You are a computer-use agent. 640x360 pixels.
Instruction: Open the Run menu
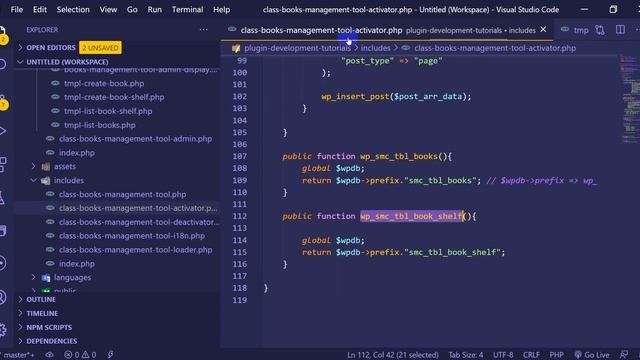click(154, 9)
